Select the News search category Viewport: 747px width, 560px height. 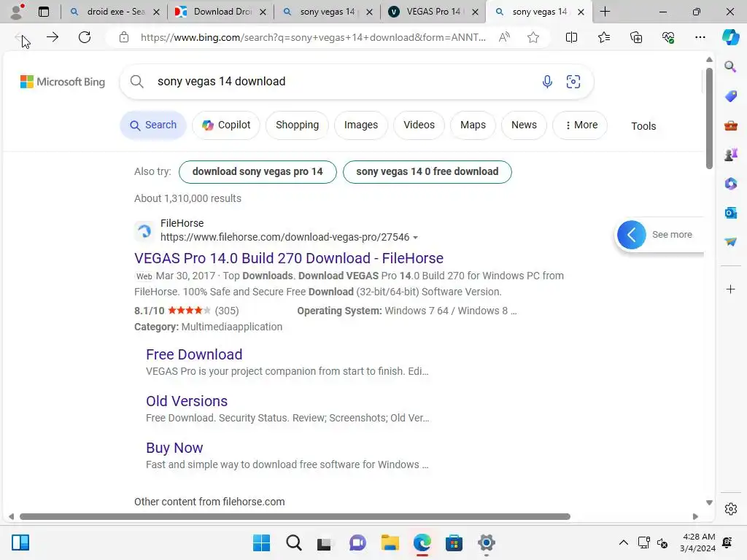tap(524, 125)
